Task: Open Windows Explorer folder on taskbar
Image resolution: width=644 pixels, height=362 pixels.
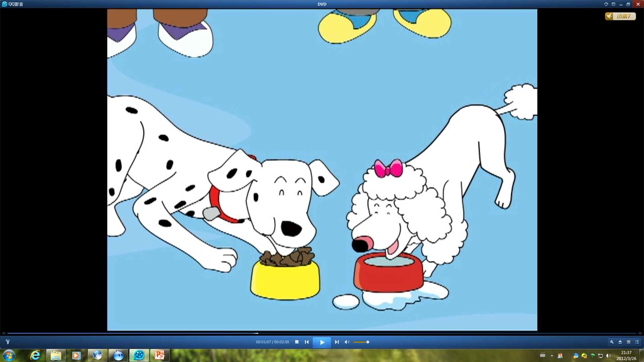Action: 56,355
